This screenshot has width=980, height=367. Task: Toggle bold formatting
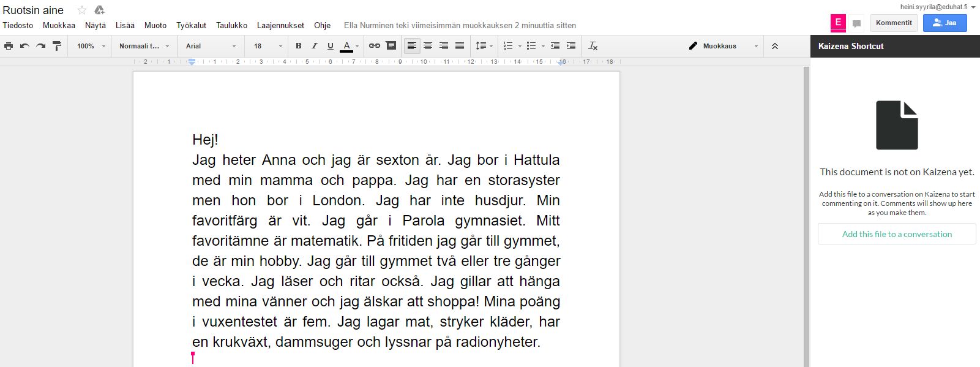(x=299, y=46)
